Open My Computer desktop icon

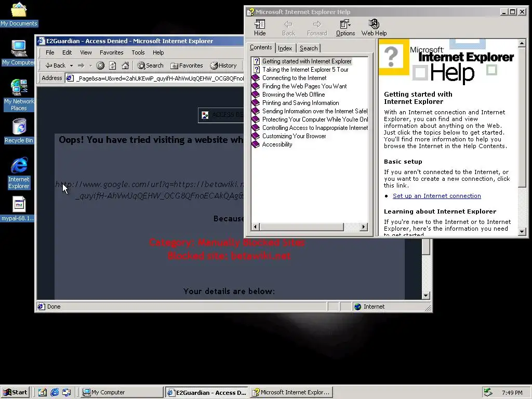click(x=18, y=53)
